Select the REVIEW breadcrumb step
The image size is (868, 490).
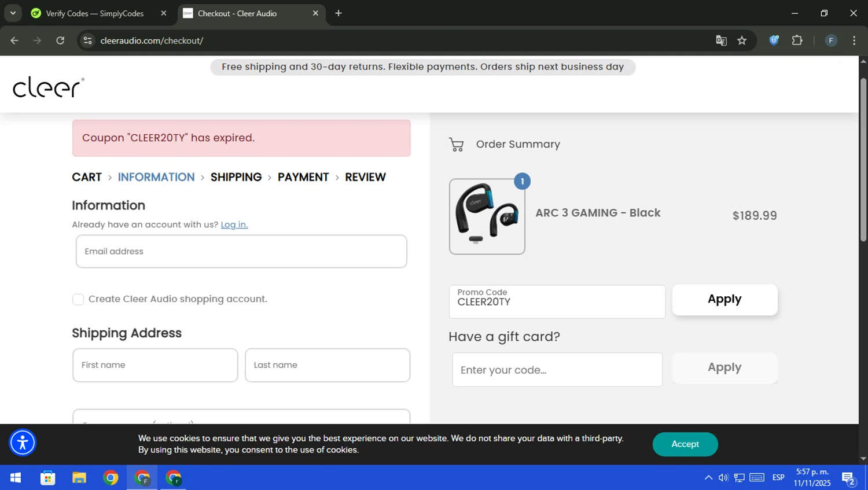[365, 177]
